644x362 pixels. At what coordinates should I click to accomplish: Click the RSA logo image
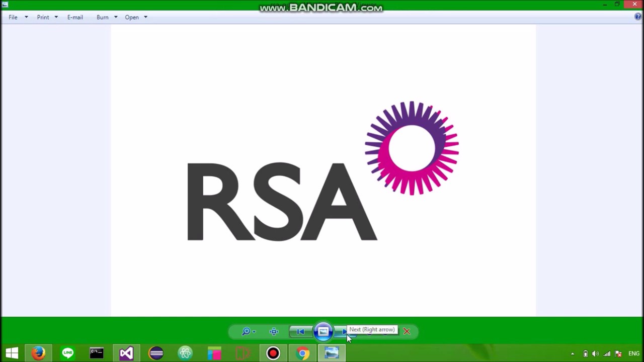tap(323, 171)
